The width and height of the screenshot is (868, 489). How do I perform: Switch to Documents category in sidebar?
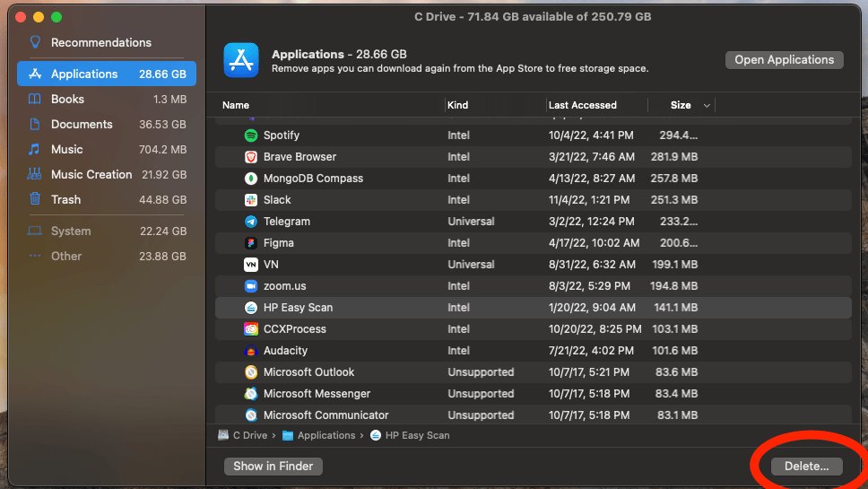click(x=82, y=125)
